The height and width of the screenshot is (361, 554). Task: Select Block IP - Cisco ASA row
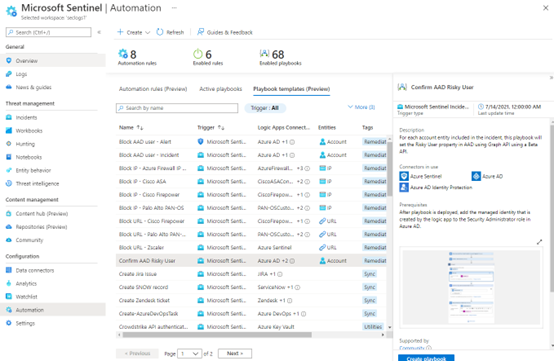click(252, 182)
